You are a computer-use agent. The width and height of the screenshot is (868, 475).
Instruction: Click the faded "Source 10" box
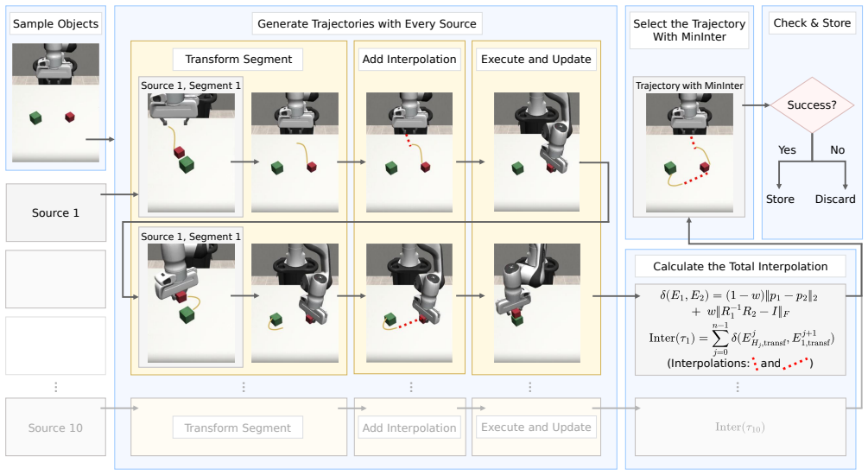click(56, 427)
